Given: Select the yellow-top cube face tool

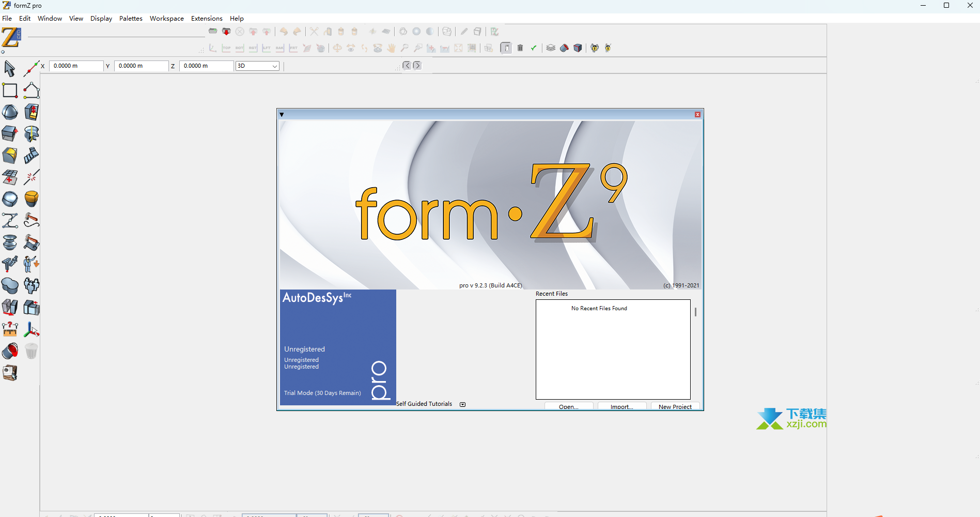Looking at the screenshot, I should coord(10,155).
